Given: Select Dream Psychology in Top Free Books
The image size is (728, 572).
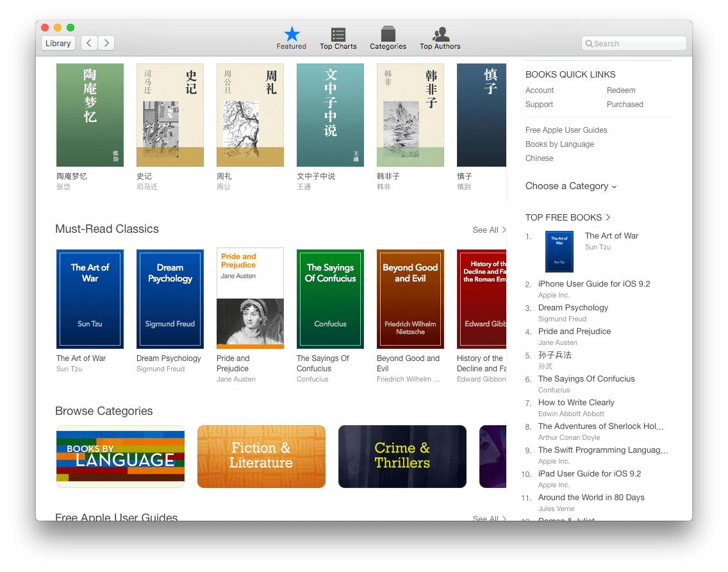Looking at the screenshot, I should coord(572,308).
